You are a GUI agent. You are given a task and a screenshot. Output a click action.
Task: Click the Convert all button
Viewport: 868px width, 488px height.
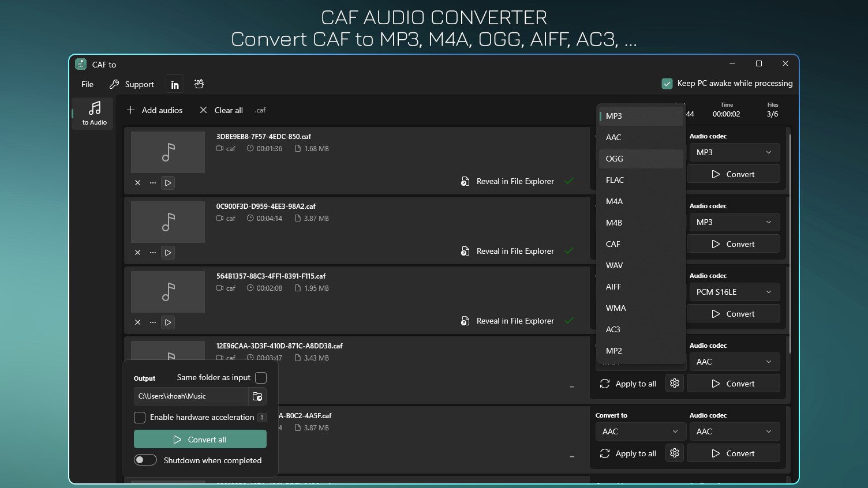[200, 438]
